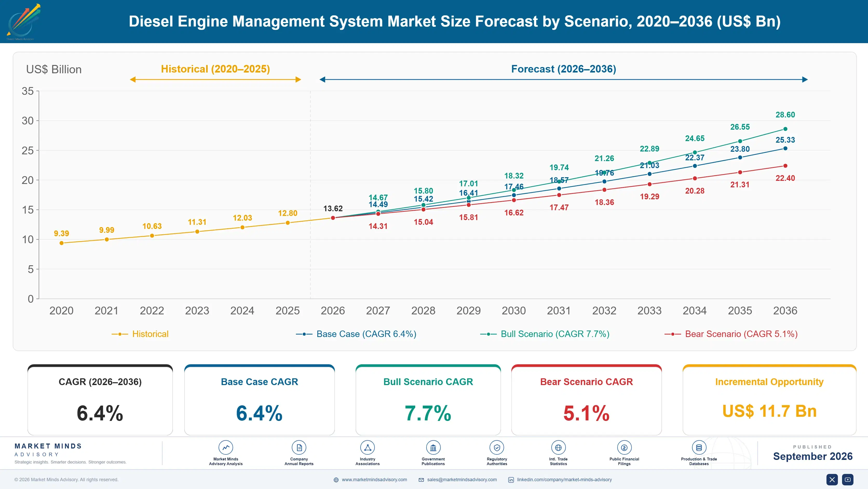The width and height of the screenshot is (868, 489).
Task: Click the Bear Scenario CAGR 5.1% card
Action: click(x=586, y=400)
